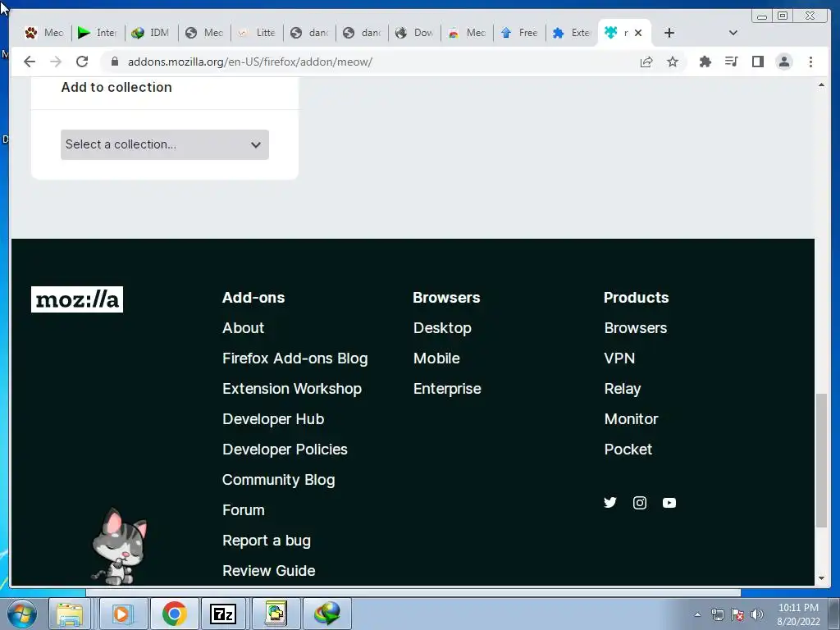Open a new tab with the plus button
The width and height of the screenshot is (840, 630).
(669, 33)
